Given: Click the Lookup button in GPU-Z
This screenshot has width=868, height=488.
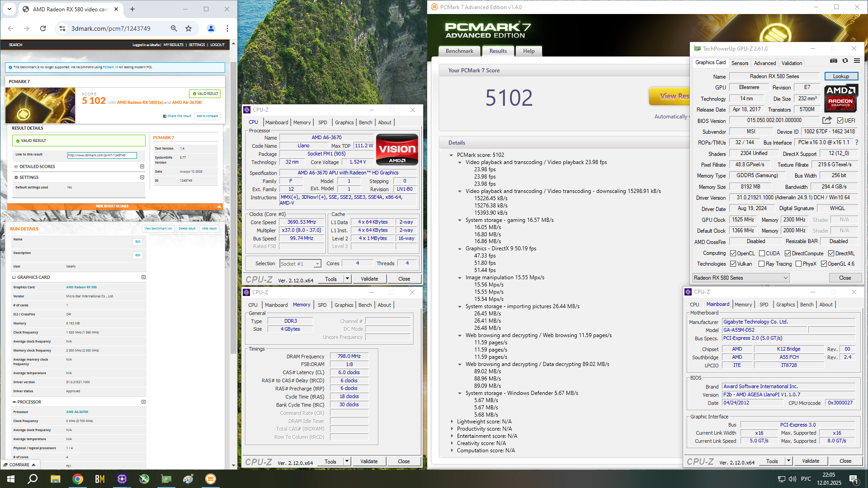Looking at the screenshot, I should pos(841,76).
